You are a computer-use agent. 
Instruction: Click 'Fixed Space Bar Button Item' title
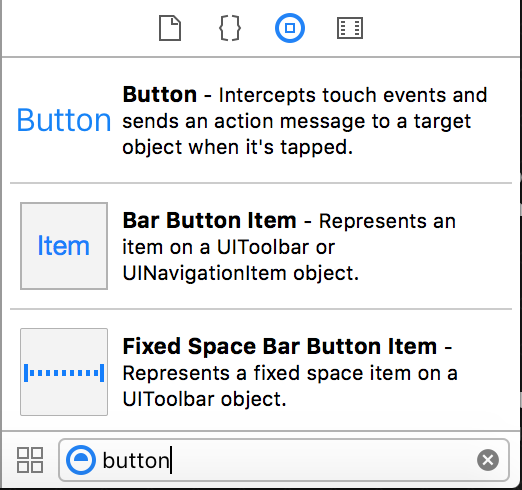point(280,347)
